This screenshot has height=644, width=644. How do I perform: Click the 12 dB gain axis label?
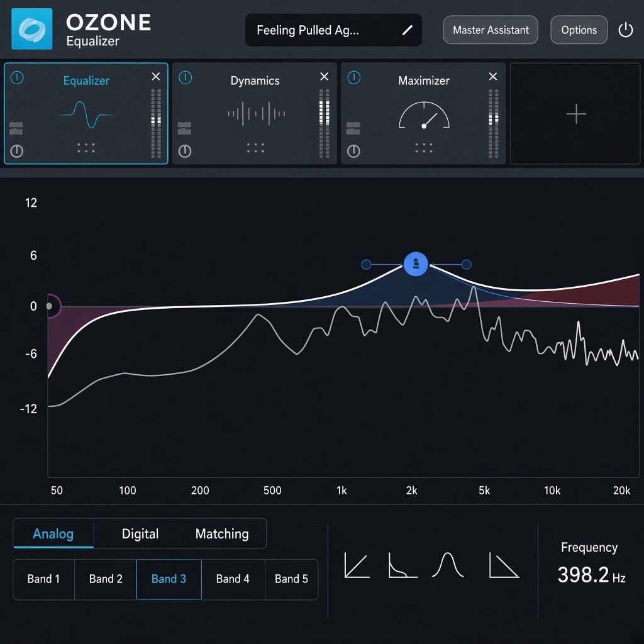tap(31, 203)
